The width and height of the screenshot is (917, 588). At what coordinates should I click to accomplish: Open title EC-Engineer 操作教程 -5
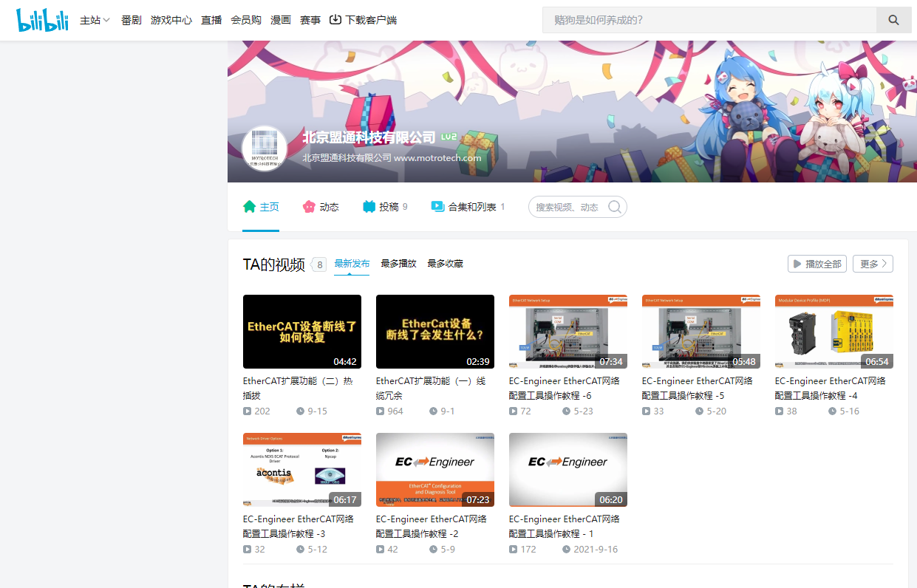698,389
